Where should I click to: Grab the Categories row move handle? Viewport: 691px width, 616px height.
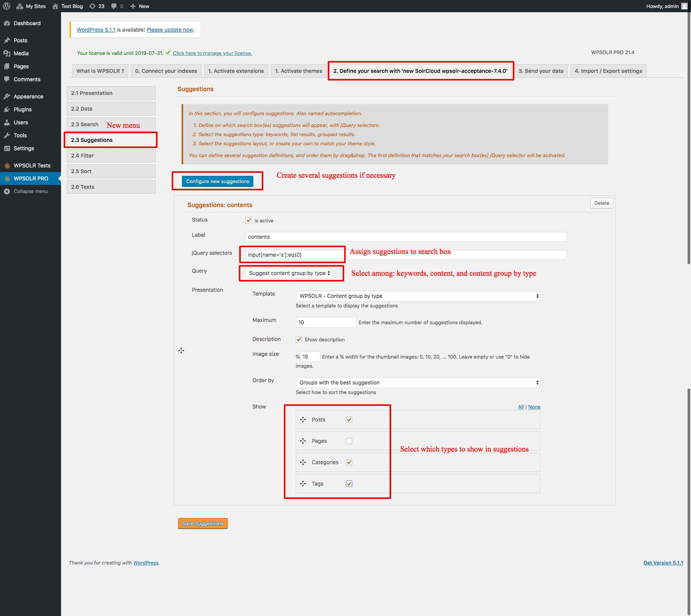(x=303, y=462)
